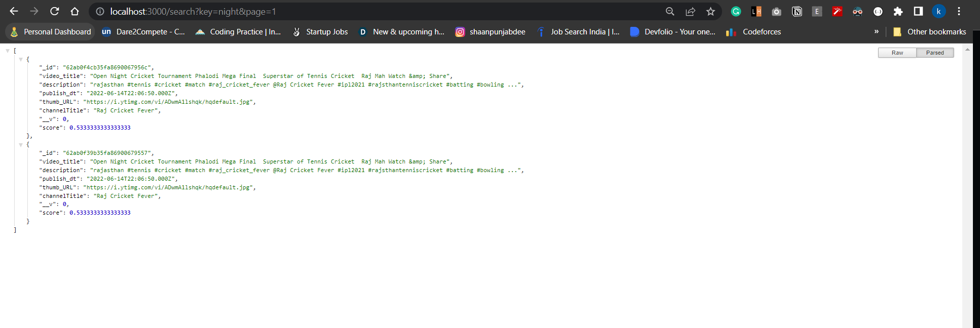Screen dimensions: 980x328
Task: Open the Devfolio bookmark
Action: 672,32
